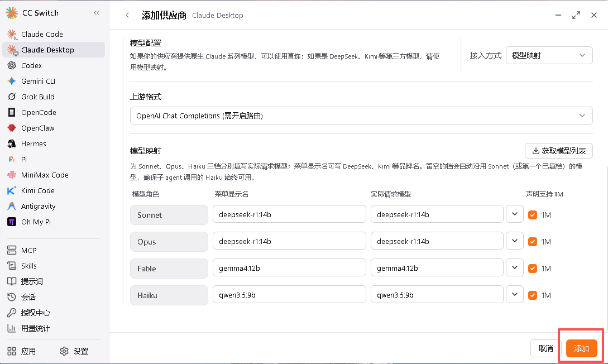This screenshot has height=364, width=608.
Task: Open 用量统计 chart icon in sidebar
Action: click(x=12, y=328)
